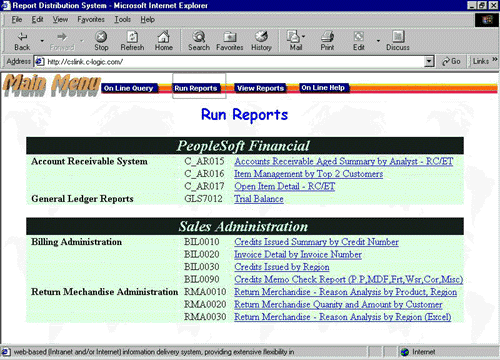Viewport: 500px width, 360px height.
Task: Open the Favorites toolbar pane
Action: (x=230, y=41)
